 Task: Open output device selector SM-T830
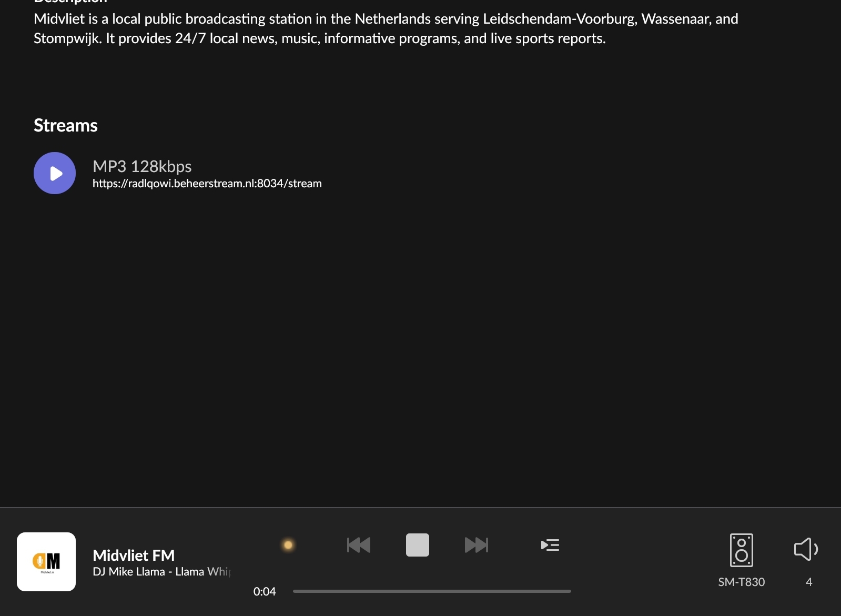point(742,550)
